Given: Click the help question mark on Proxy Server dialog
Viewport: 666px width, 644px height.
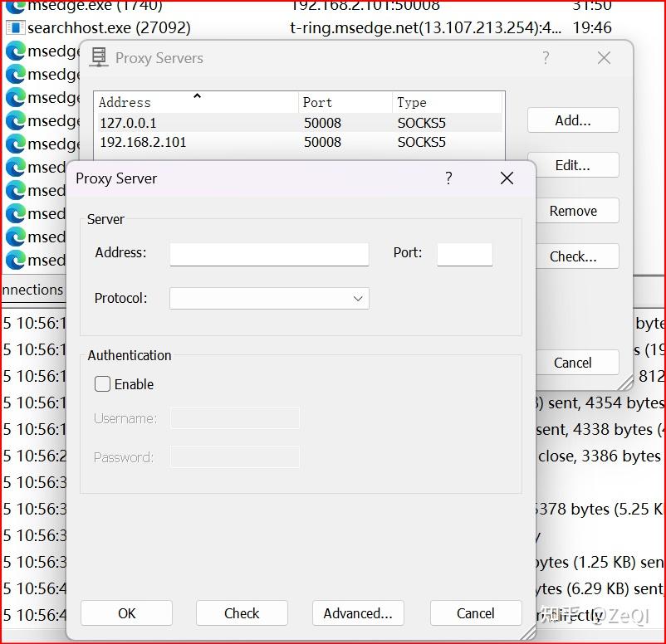Looking at the screenshot, I should (448, 178).
